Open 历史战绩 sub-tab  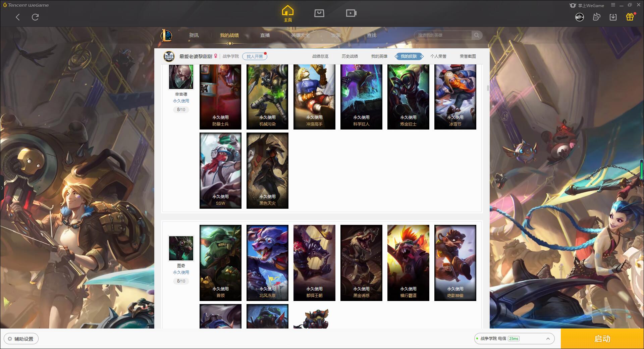coord(350,56)
